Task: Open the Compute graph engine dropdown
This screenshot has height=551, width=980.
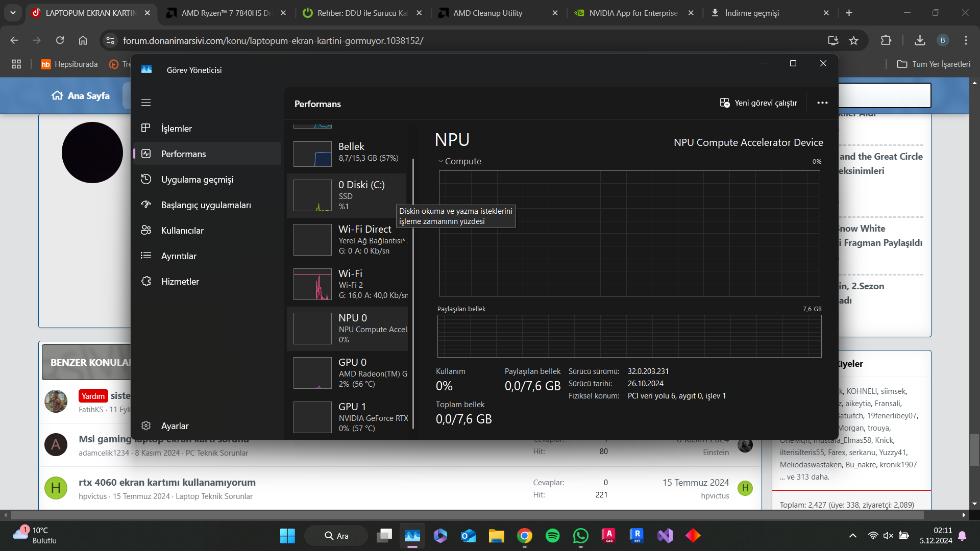Action: point(459,161)
